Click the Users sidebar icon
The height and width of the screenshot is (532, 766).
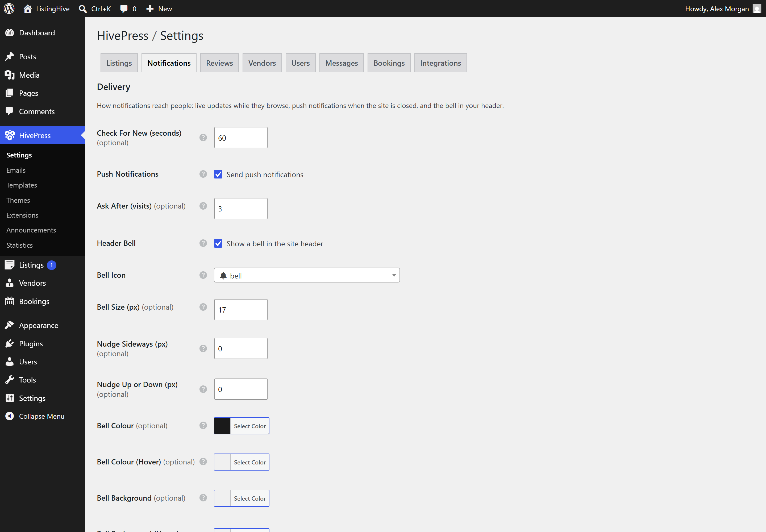coord(10,362)
